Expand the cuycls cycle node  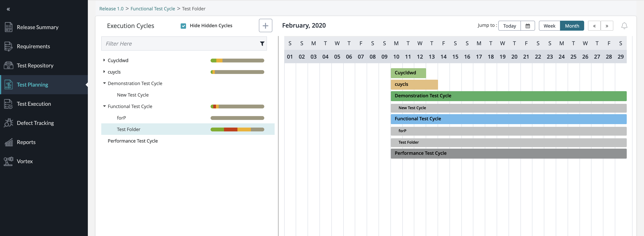tap(104, 72)
